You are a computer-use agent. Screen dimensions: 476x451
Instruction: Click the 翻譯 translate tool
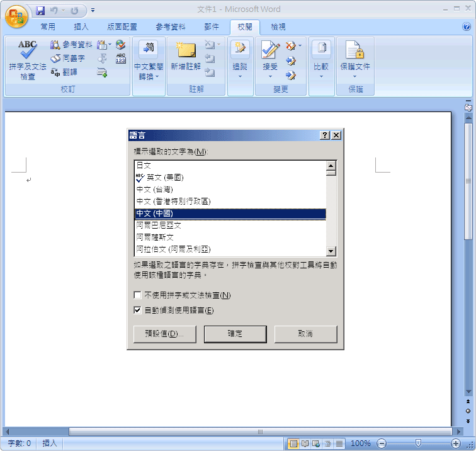pos(64,72)
